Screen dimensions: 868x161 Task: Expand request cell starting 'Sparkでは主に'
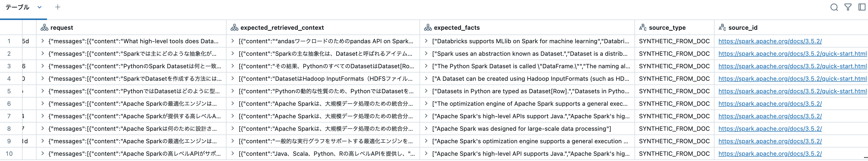coord(42,53)
